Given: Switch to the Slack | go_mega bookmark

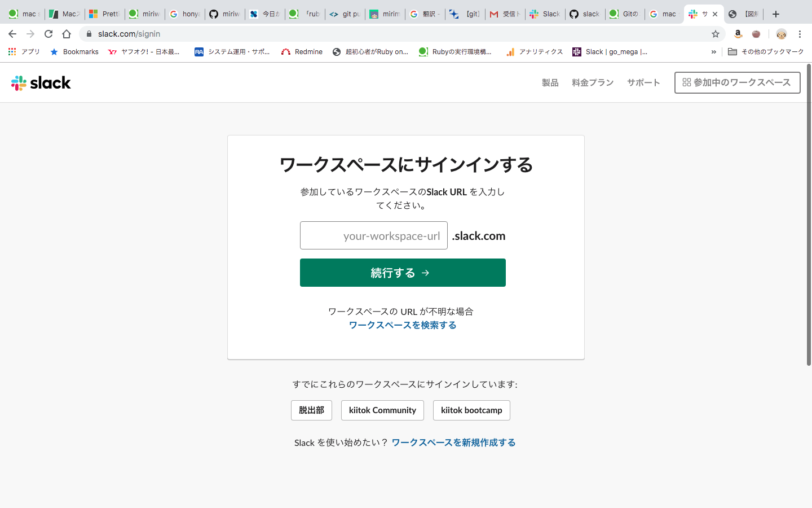Looking at the screenshot, I should pos(612,51).
